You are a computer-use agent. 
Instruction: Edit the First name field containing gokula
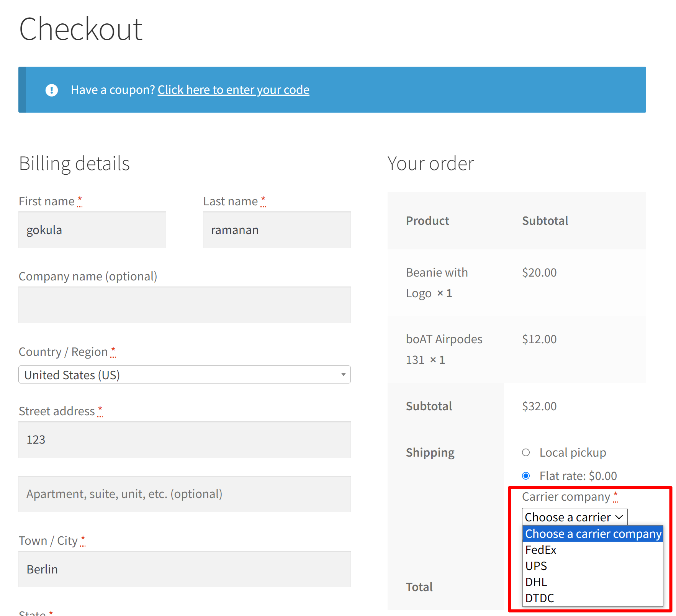[92, 229]
